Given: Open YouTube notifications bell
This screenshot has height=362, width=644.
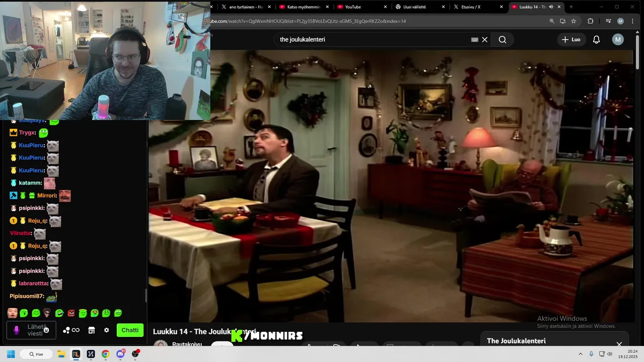Looking at the screenshot, I should pyautogui.click(x=596, y=40).
